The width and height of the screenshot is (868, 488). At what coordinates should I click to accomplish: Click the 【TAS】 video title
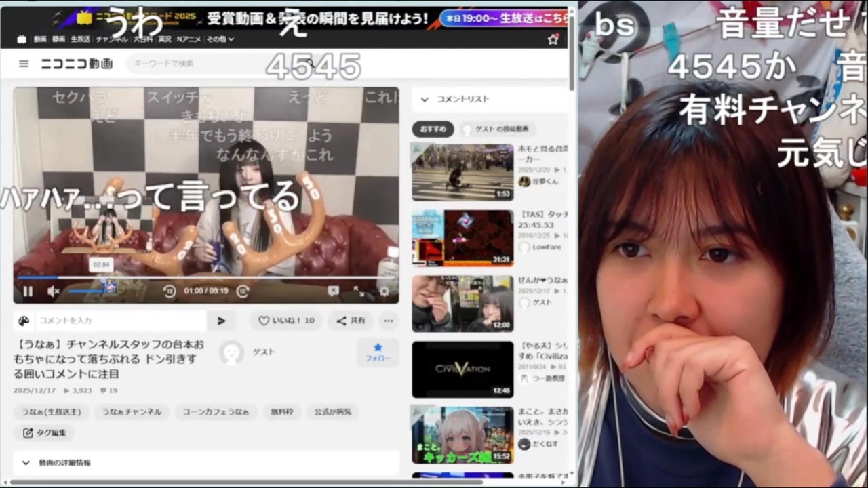543,220
